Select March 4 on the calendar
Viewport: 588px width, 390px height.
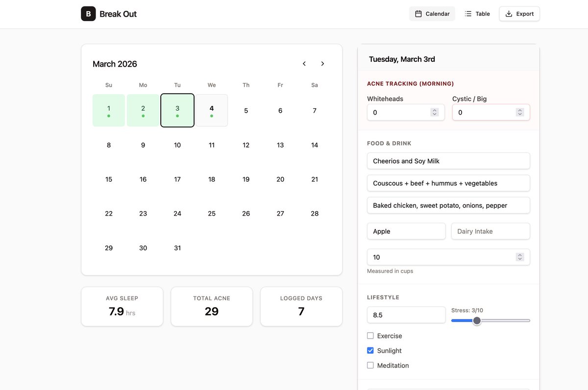tap(212, 110)
